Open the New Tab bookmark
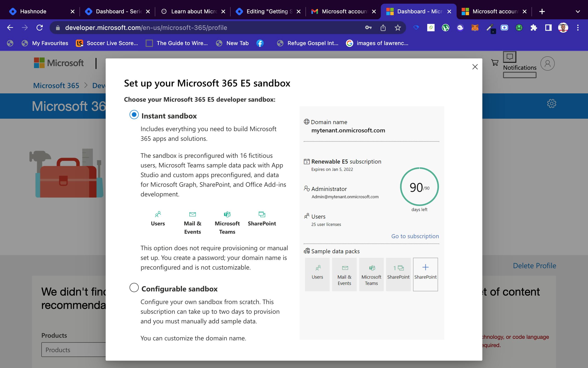 (x=232, y=43)
